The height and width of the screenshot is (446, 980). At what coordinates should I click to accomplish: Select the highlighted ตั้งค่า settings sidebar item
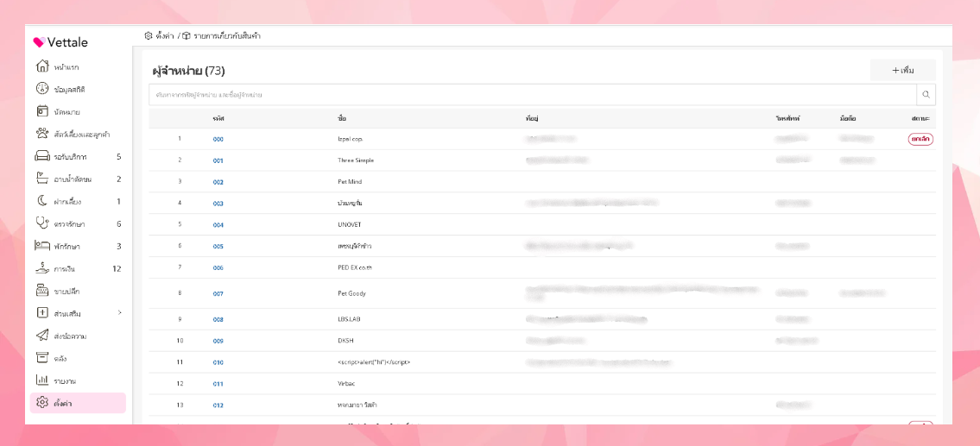pos(78,403)
